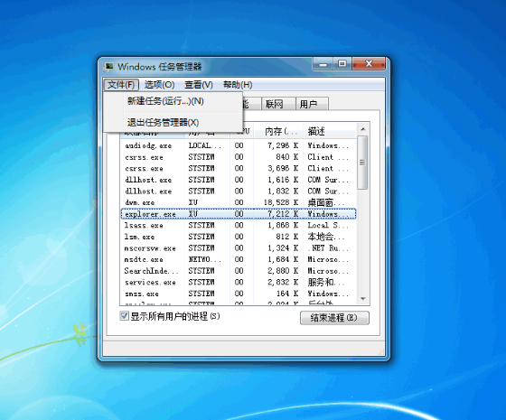The height and width of the screenshot is (420, 506).
Task: Click the LOCAL... user name cell
Action: (x=205, y=145)
